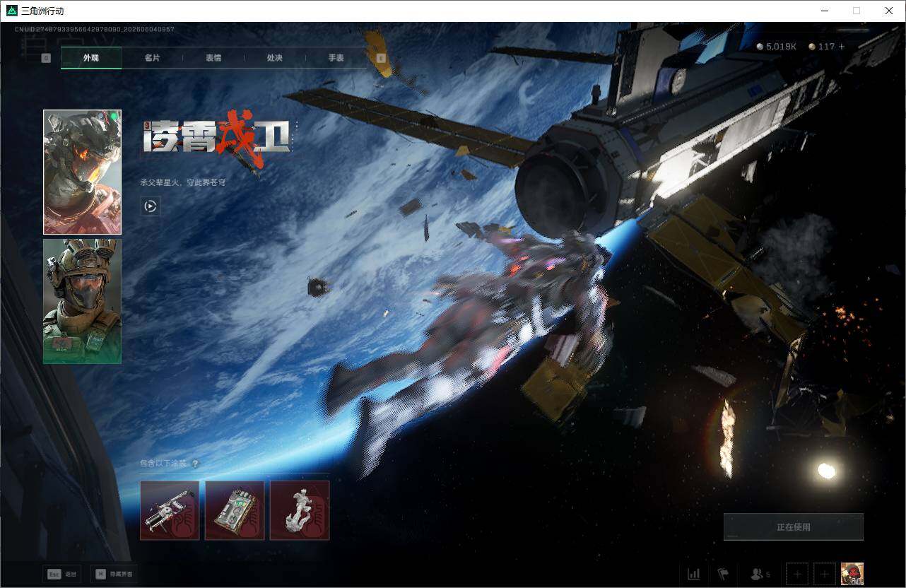Screen dimensions: 906x588
Task: Open the white statue item in the bundle
Action: point(300,510)
